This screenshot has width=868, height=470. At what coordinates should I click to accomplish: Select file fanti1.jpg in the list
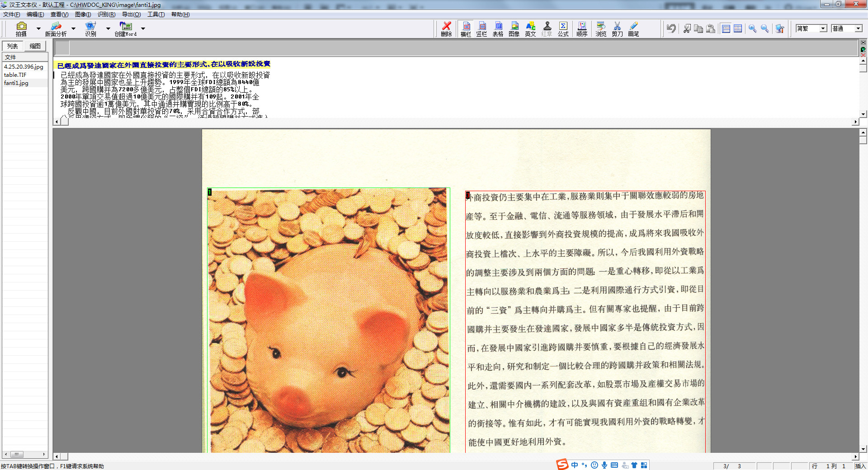(x=16, y=83)
